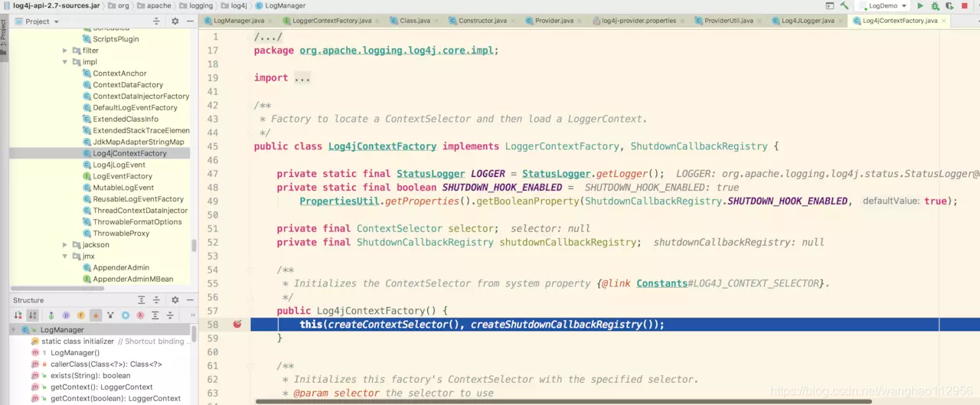Collapse the jmx folder

click(x=66, y=256)
